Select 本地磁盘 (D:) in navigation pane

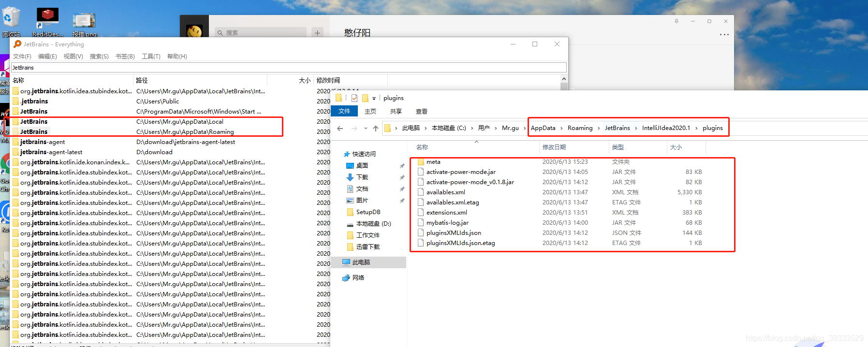click(373, 224)
